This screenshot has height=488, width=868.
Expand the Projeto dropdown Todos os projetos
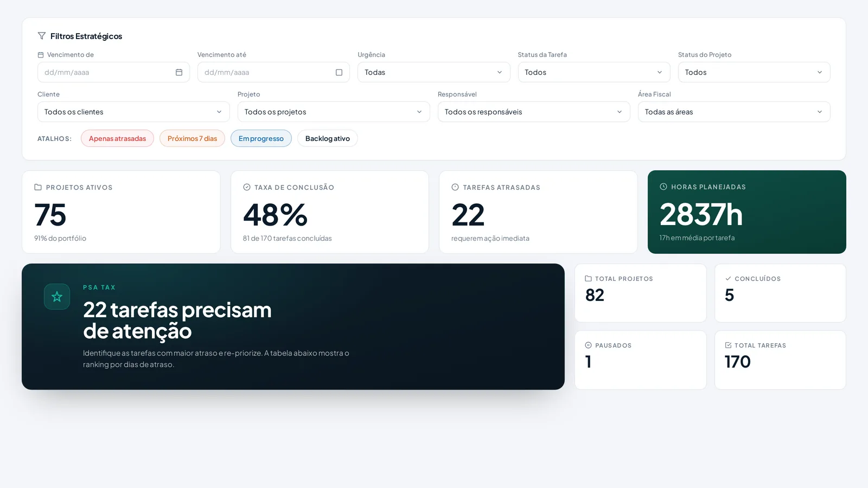click(x=334, y=112)
